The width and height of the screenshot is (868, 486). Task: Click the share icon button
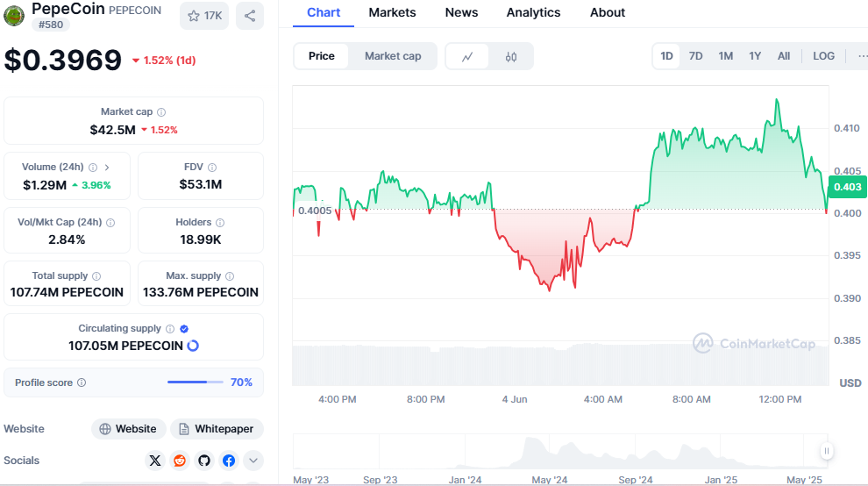[x=250, y=16]
